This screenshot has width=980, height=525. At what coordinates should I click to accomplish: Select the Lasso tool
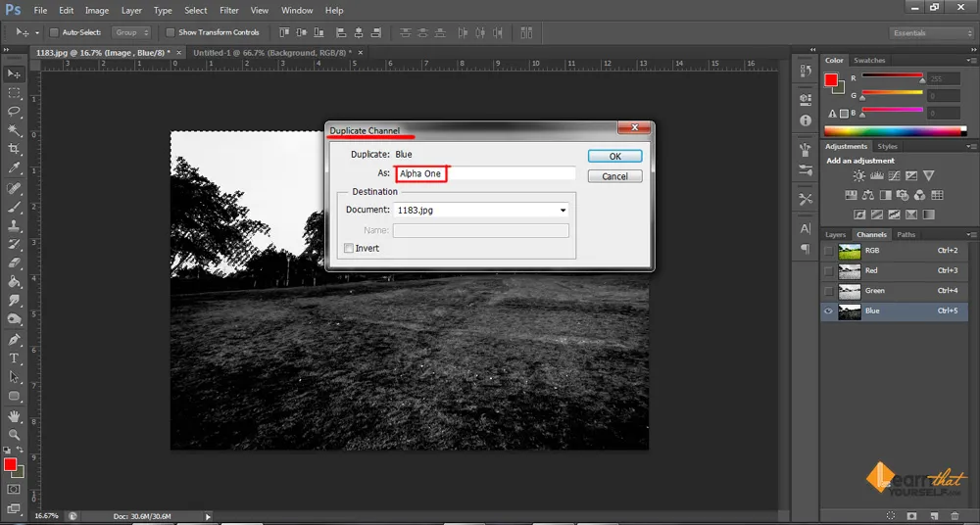15,112
